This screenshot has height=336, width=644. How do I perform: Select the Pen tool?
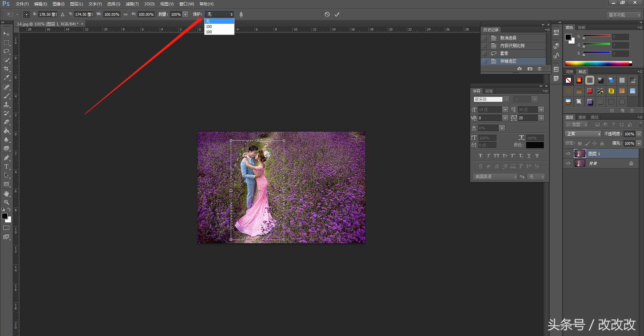(x=6, y=158)
